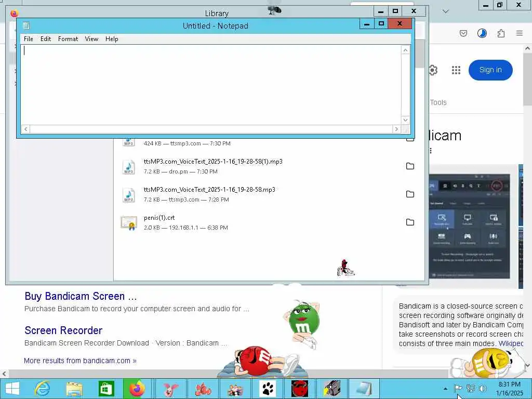Click the Notepad title bar icon

[26, 25]
